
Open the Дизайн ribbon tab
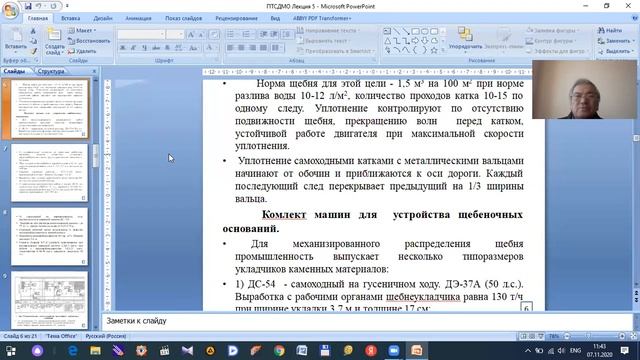(103, 18)
